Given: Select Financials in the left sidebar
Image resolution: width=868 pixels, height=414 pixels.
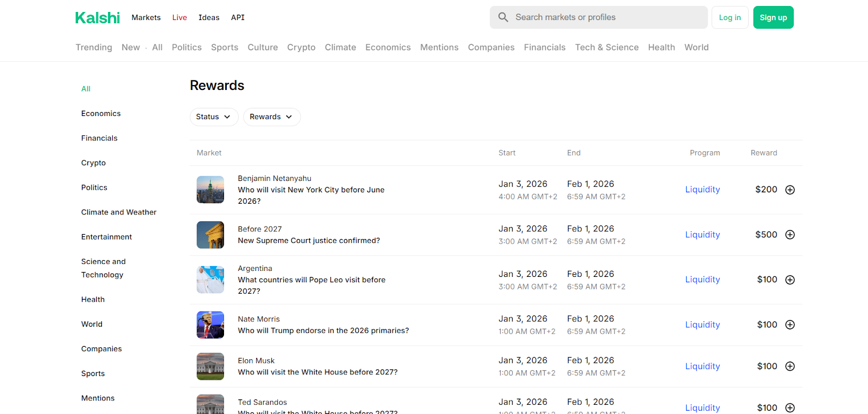Looking at the screenshot, I should pyautogui.click(x=99, y=138).
